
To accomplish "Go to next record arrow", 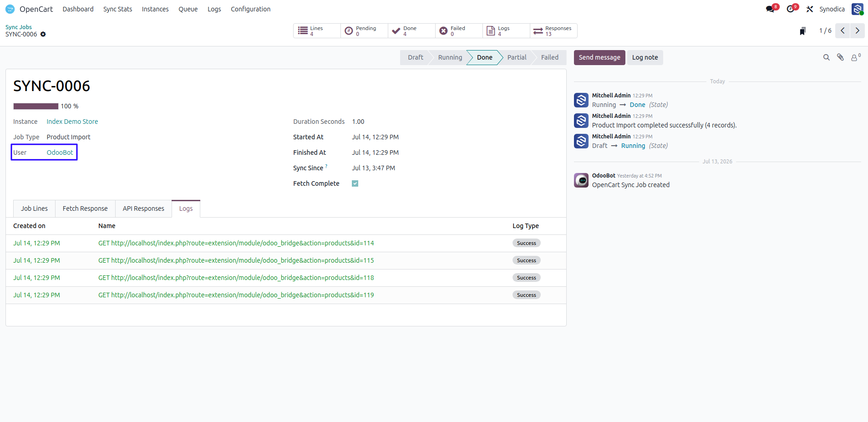I will point(857,31).
